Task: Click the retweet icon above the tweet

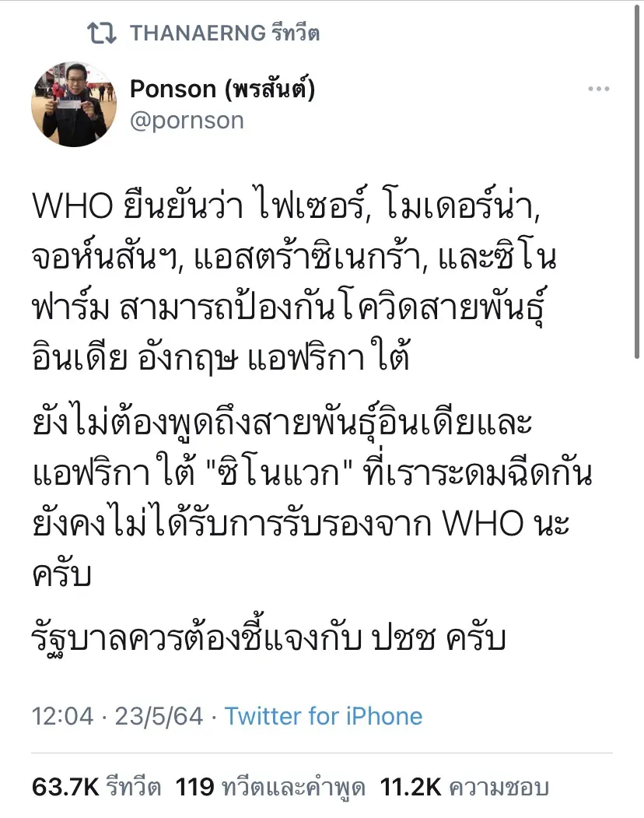Action: 102,33
